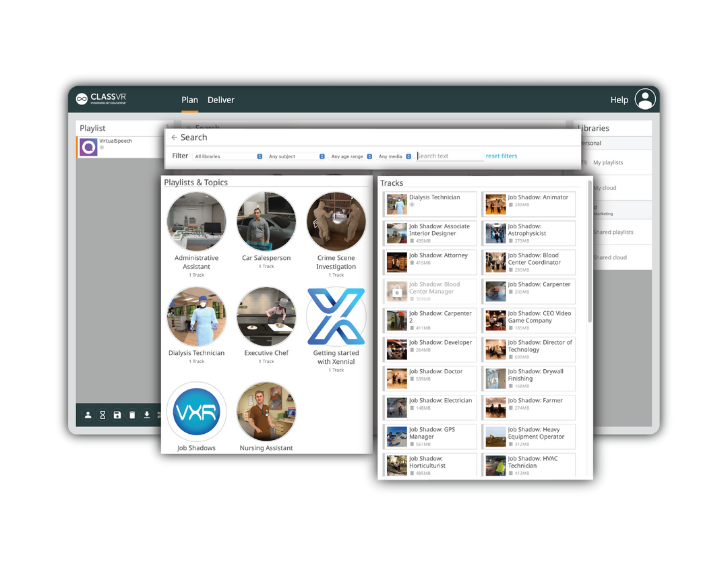
Task: Click the download icon in playlist toolbar
Action: 147,415
